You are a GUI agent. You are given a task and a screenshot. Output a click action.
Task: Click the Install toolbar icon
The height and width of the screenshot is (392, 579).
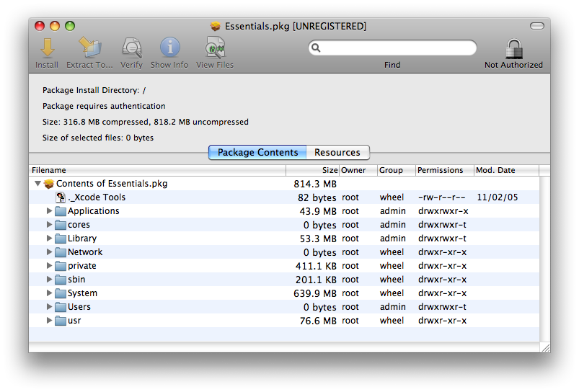[x=47, y=48]
